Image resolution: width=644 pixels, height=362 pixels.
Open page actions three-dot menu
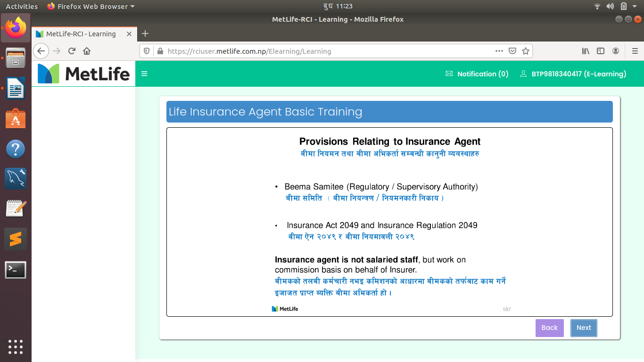click(499, 51)
